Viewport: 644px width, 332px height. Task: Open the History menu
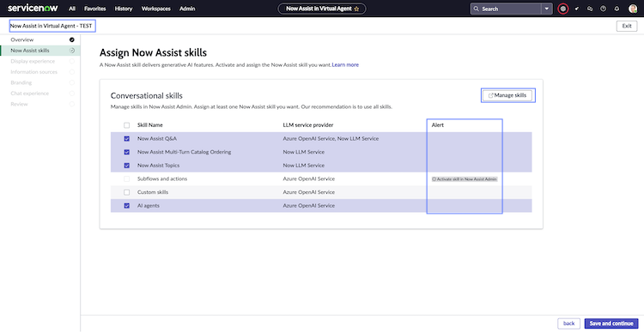tap(124, 9)
